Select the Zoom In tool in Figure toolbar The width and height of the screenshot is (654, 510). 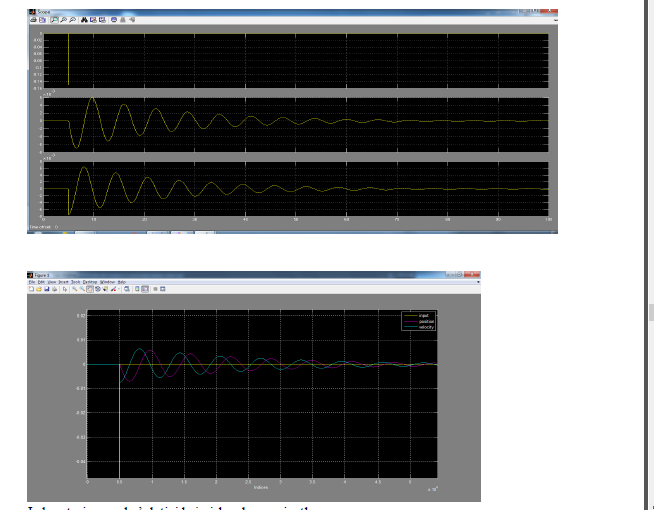coord(75,289)
